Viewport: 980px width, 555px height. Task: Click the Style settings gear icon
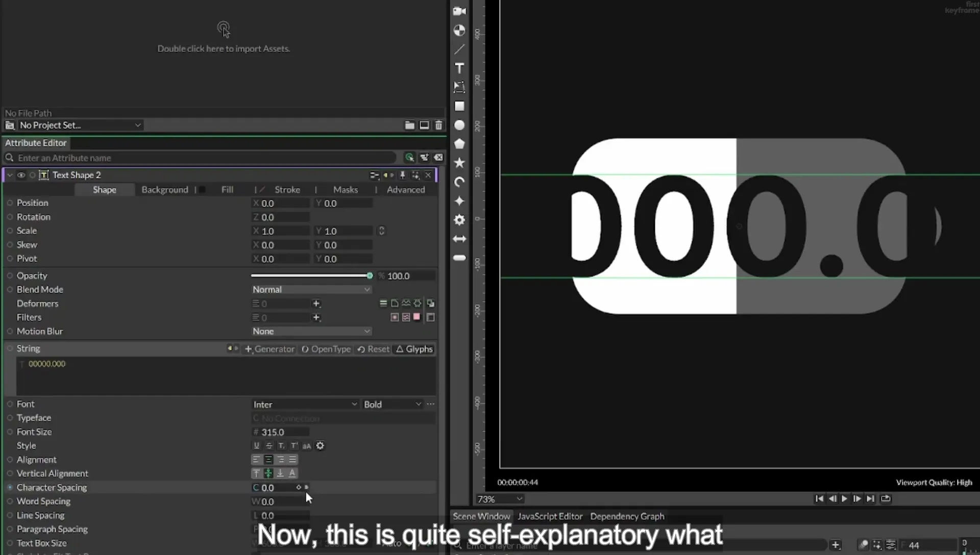[x=320, y=446]
